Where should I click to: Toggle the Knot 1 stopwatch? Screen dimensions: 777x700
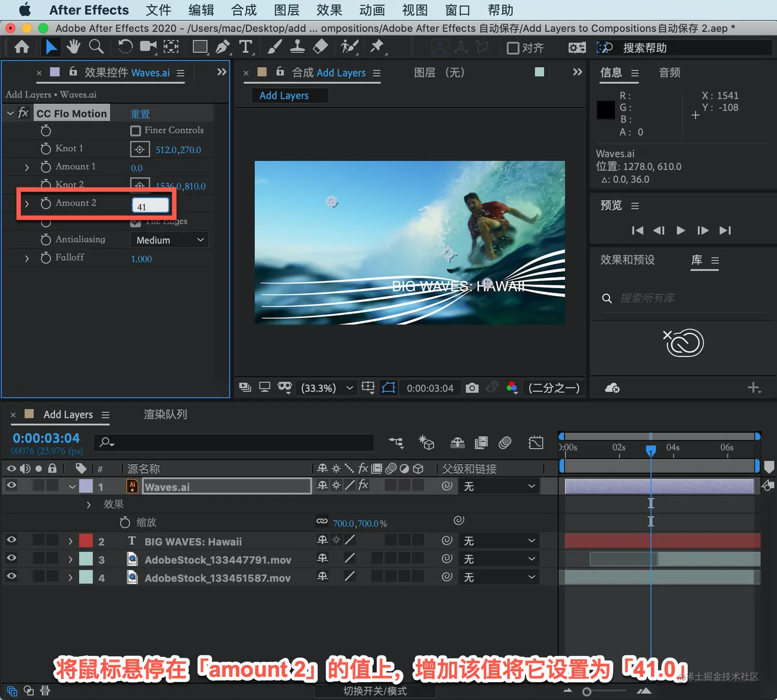pos(46,149)
